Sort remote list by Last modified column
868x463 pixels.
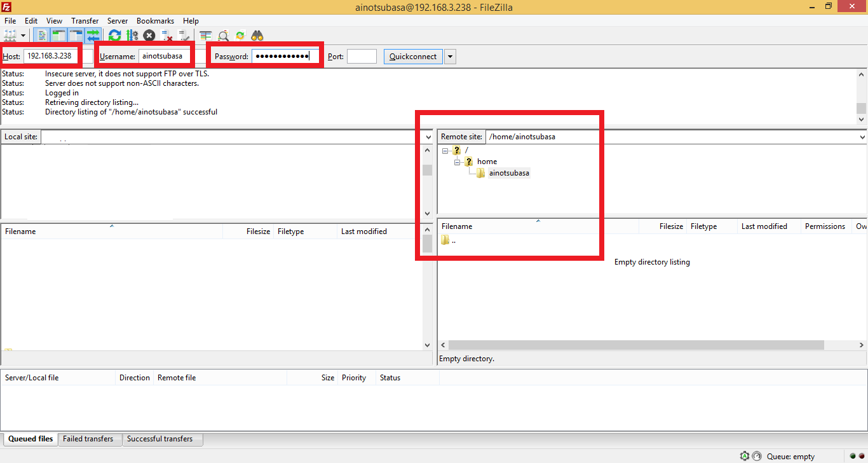[770, 226]
